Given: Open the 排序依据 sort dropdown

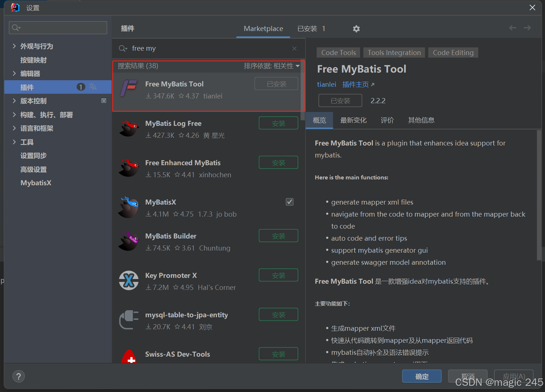Looking at the screenshot, I should [272, 66].
